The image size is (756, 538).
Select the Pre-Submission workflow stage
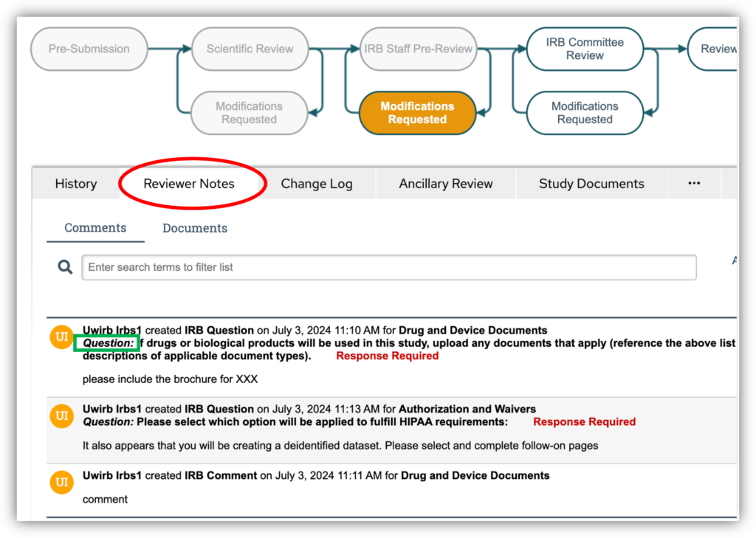89,49
